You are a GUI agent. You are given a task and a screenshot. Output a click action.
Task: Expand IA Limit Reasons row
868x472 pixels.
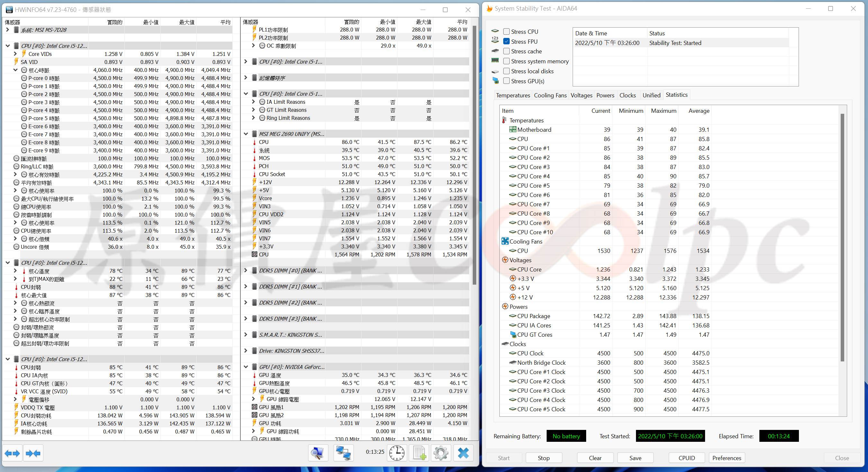254,102
